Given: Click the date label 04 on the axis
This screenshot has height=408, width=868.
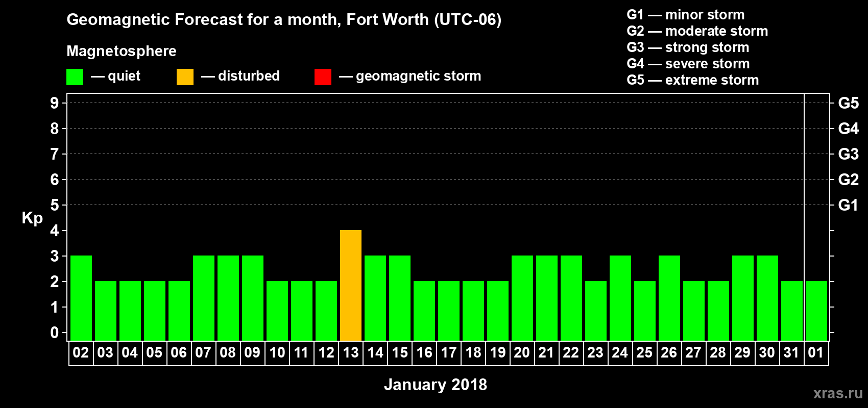Looking at the screenshot, I should (x=130, y=352).
